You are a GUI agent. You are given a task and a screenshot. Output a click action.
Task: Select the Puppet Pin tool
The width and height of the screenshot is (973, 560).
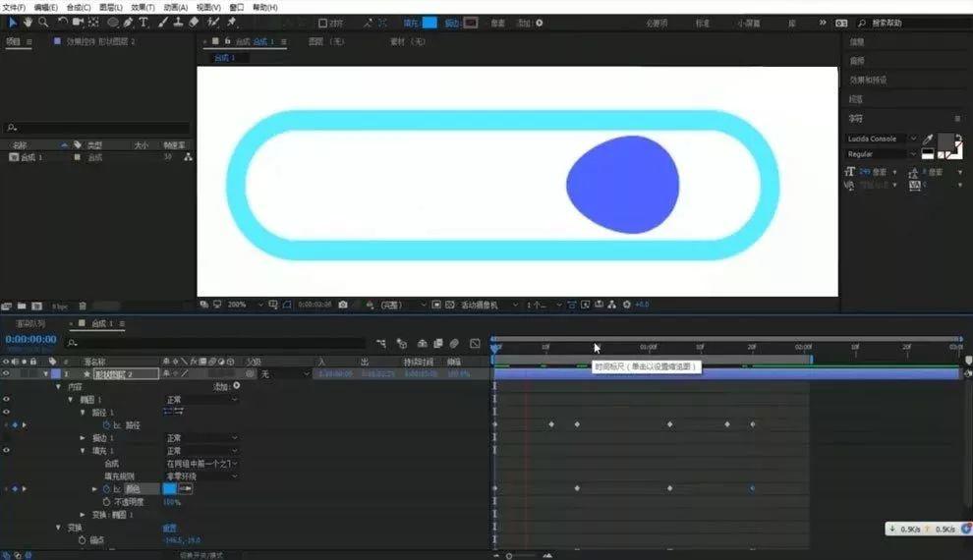point(232,23)
